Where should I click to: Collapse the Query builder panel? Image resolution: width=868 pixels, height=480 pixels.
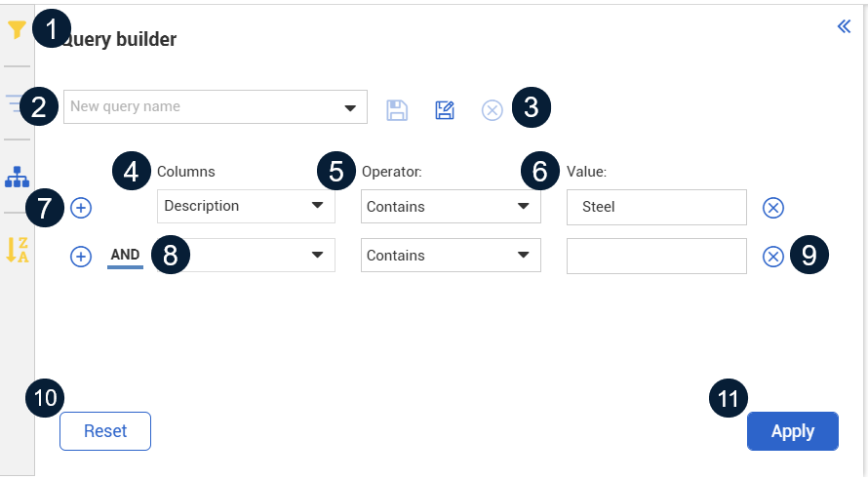click(845, 26)
